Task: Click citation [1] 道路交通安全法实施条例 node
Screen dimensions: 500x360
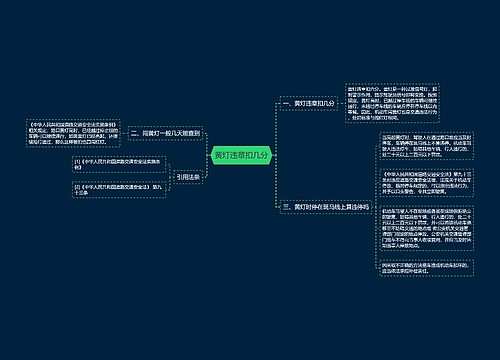Action: point(119,164)
